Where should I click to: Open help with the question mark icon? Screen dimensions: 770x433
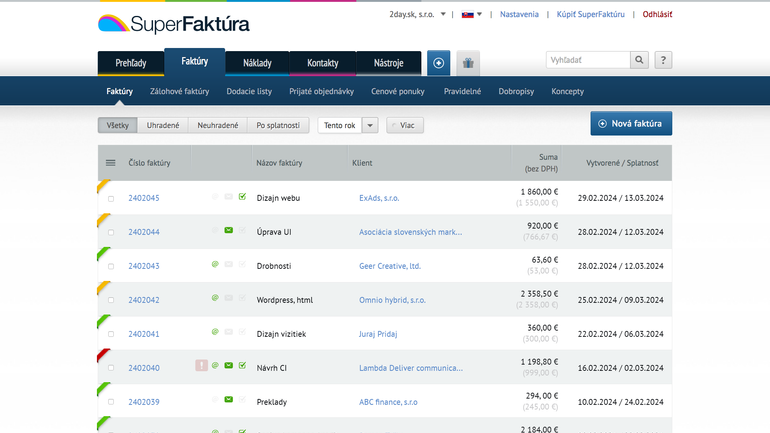click(663, 60)
